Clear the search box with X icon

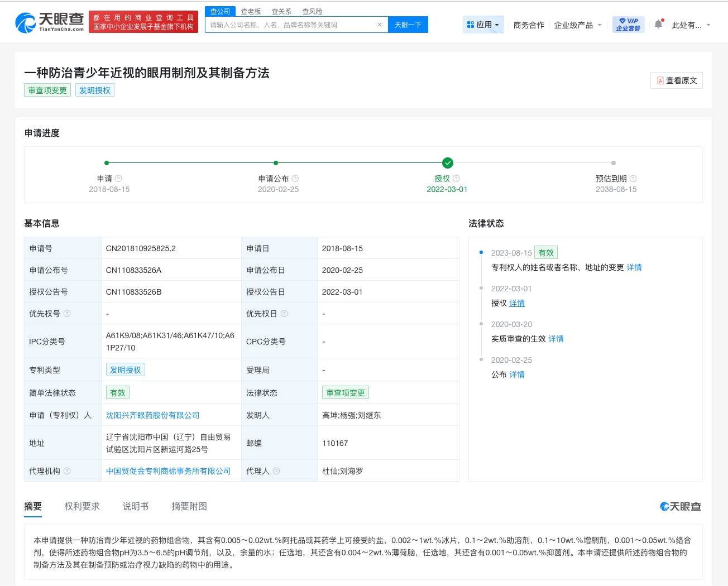pos(380,25)
